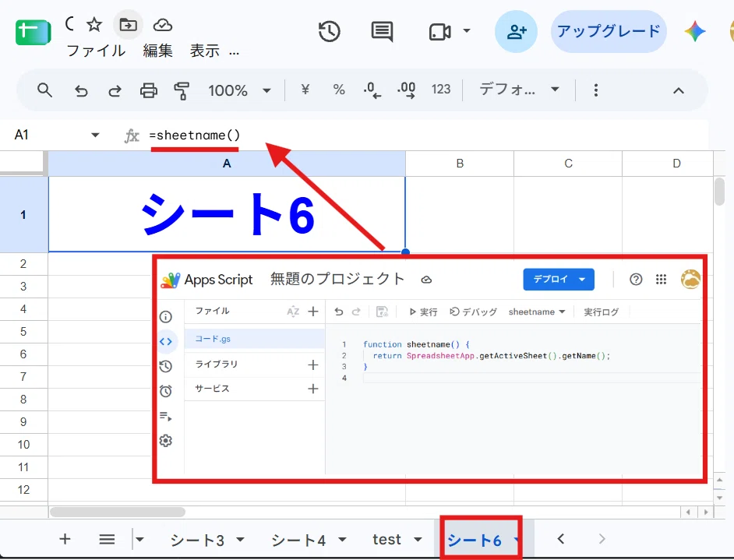The image size is (734, 560).
Task: Open version history clock icon
Action: click(329, 32)
